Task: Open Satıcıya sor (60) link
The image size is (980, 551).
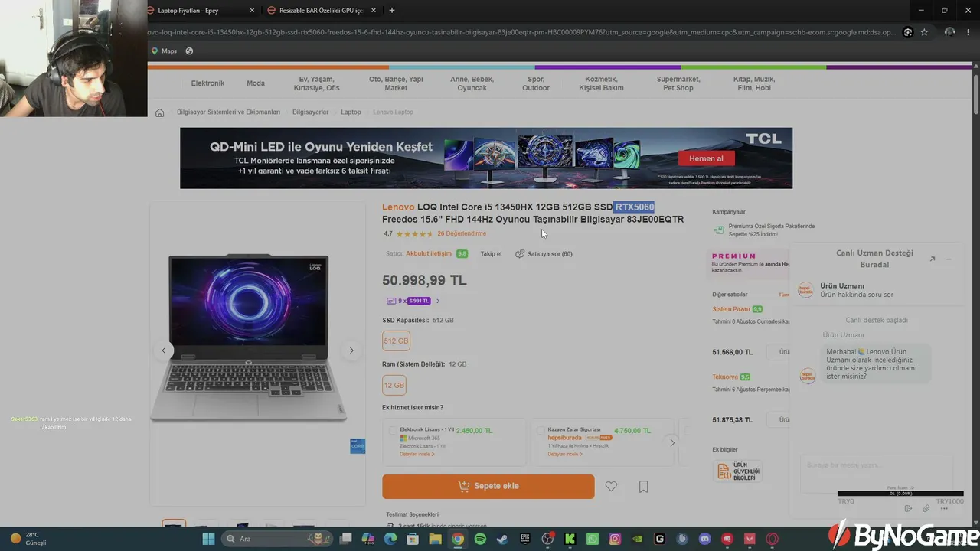Action: pos(544,253)
